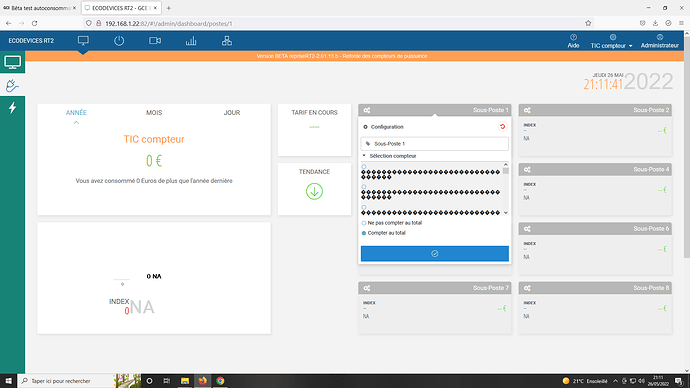This screenshot has width=690, height=388.
Task: Open the dashboard monitor icon in top navigation
Action: [x=83, y=41]
